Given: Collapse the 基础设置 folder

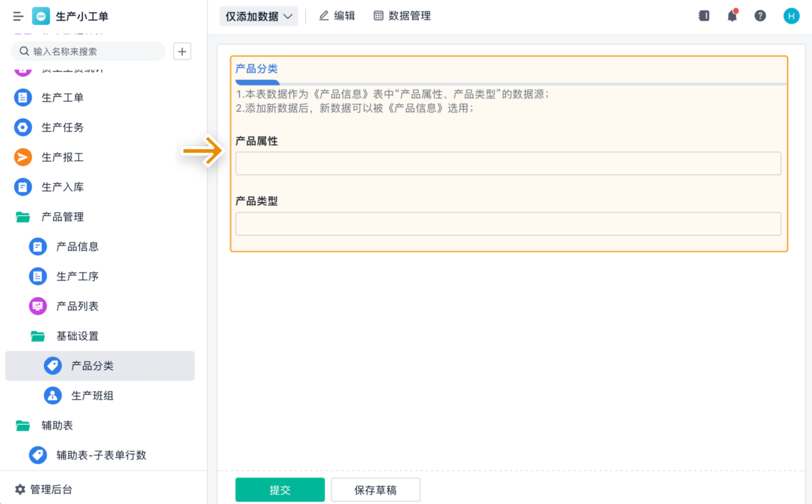Looking at the screenshot, I should tap(77, 336).
